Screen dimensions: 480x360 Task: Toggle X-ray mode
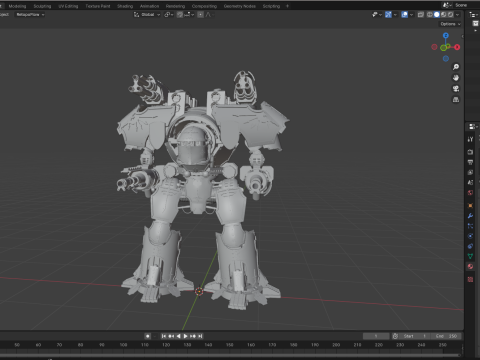click(421, 15)
